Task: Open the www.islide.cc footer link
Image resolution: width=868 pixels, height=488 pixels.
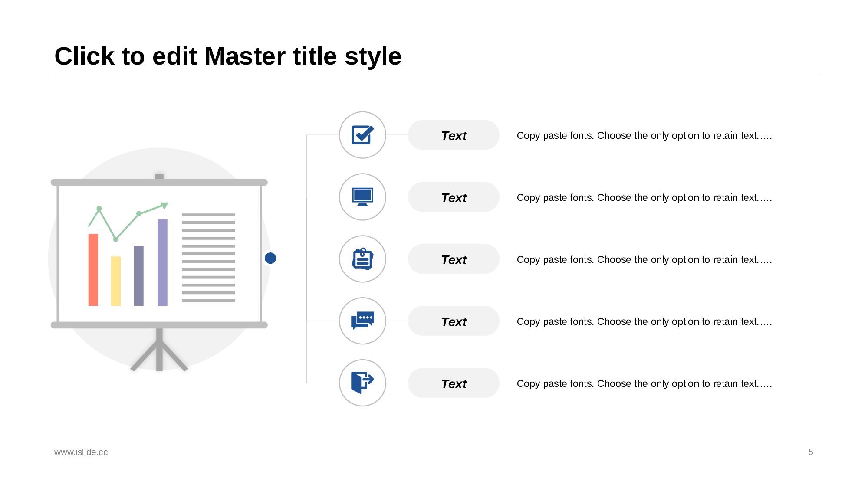Action: [81, 452]
